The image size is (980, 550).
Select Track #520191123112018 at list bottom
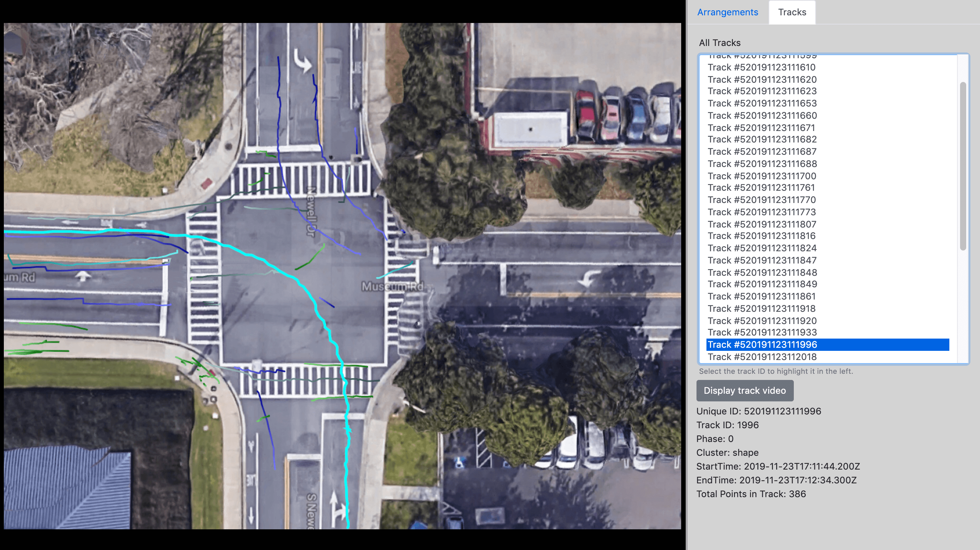click(x=762, y=357)
